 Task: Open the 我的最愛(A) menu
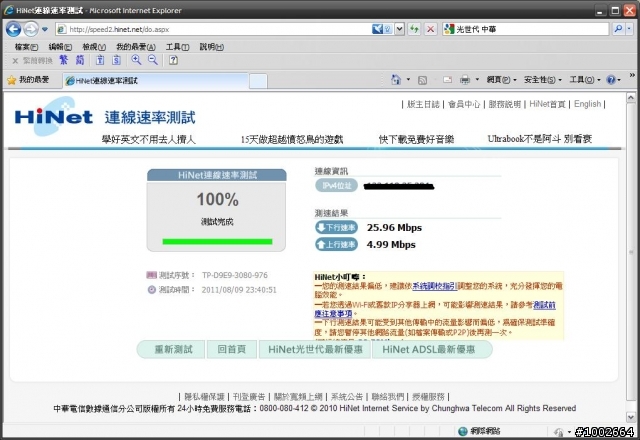pyautogui.click(x=136, y=47)
